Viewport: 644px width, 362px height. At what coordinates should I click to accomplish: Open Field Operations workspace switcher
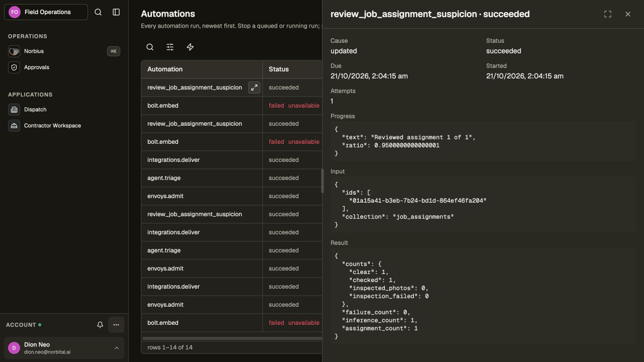(46, 12)
